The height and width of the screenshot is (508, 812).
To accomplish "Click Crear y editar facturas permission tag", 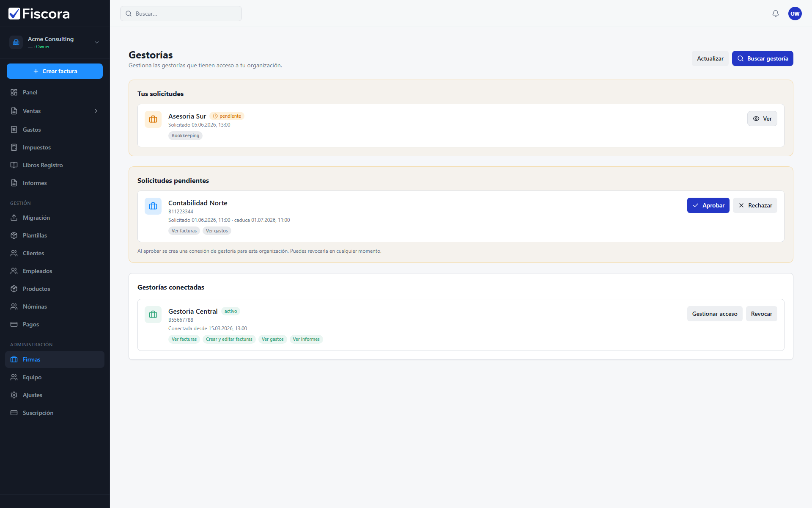I will point(229,339).
